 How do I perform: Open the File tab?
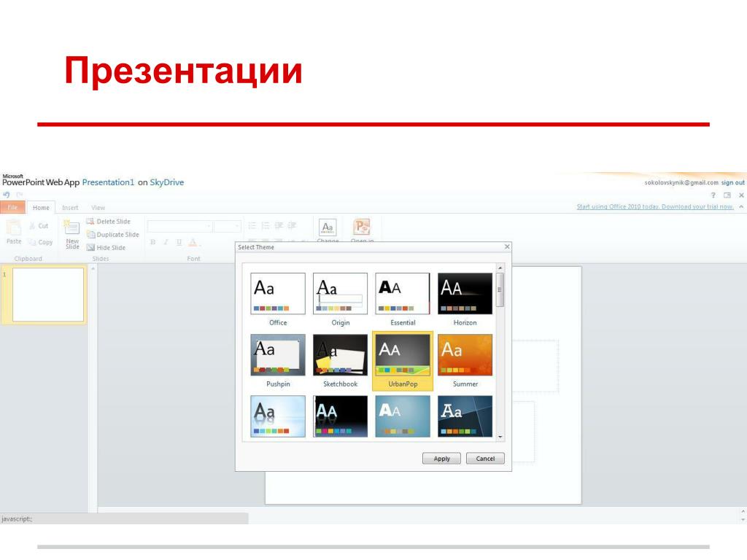pos(12,207)
